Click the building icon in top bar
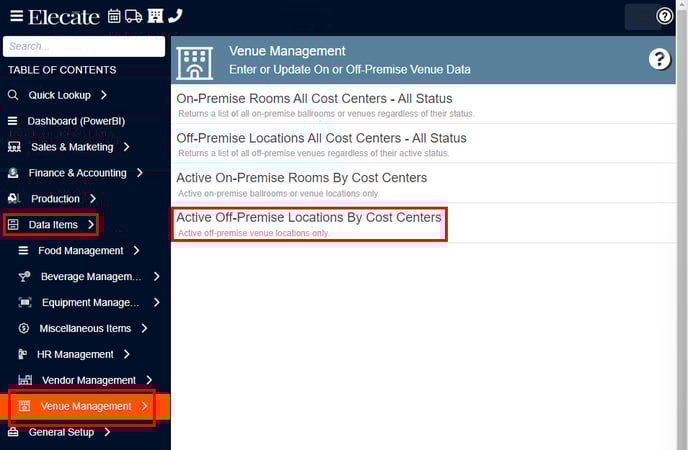 (155, 16)
